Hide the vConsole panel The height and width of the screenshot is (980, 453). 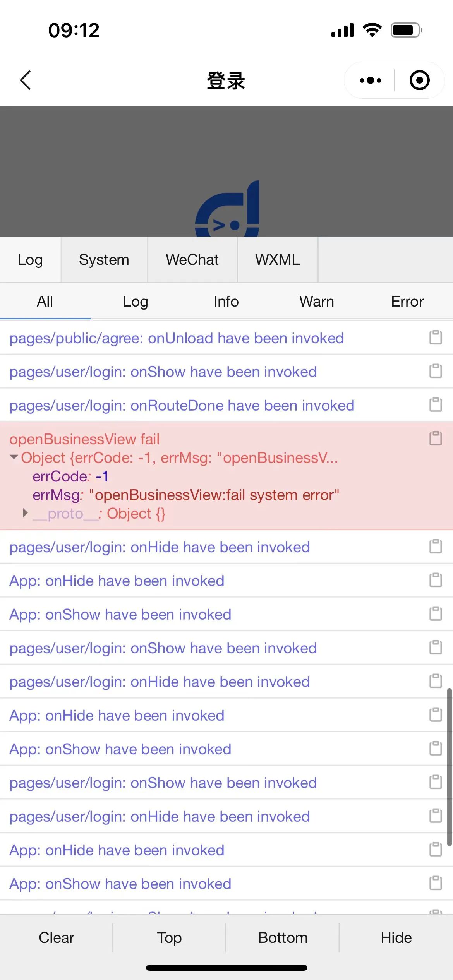(396, 938)
